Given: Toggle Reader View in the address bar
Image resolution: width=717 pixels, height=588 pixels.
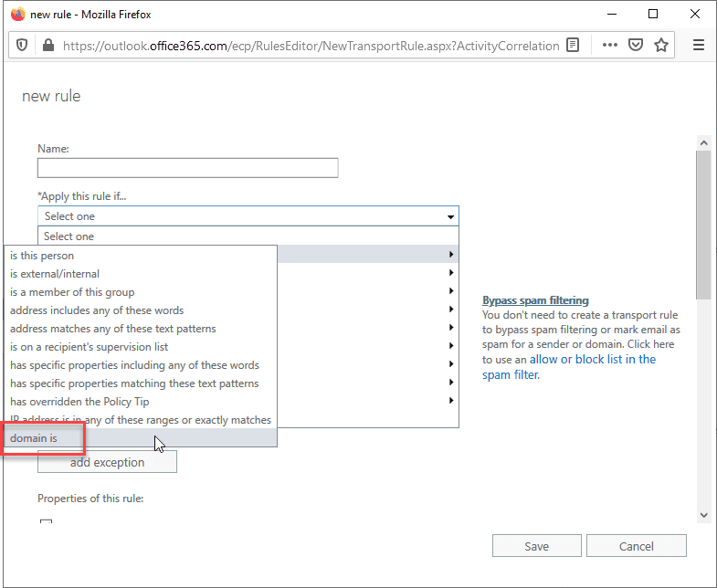Looking at the screenshot, I should click(573, 45).
